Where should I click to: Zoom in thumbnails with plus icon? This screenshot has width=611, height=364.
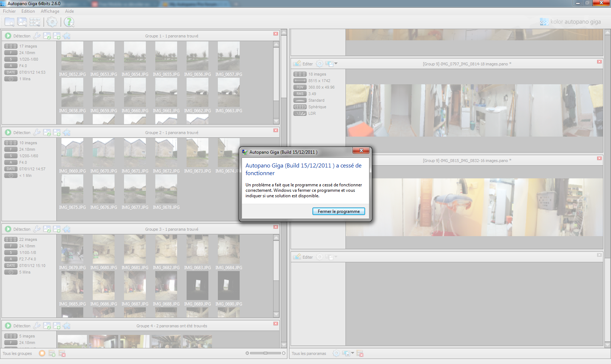coord(284,353)
